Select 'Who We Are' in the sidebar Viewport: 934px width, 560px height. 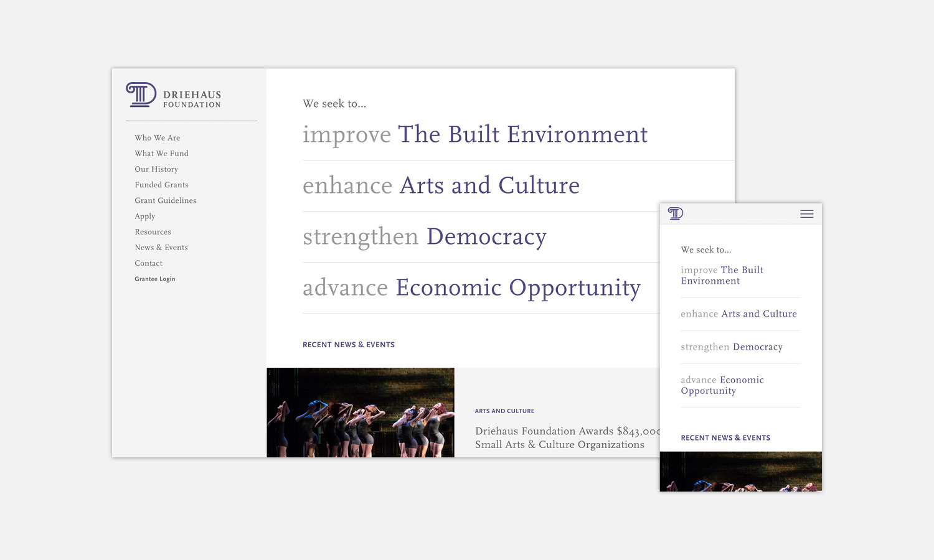coord(157,138)
